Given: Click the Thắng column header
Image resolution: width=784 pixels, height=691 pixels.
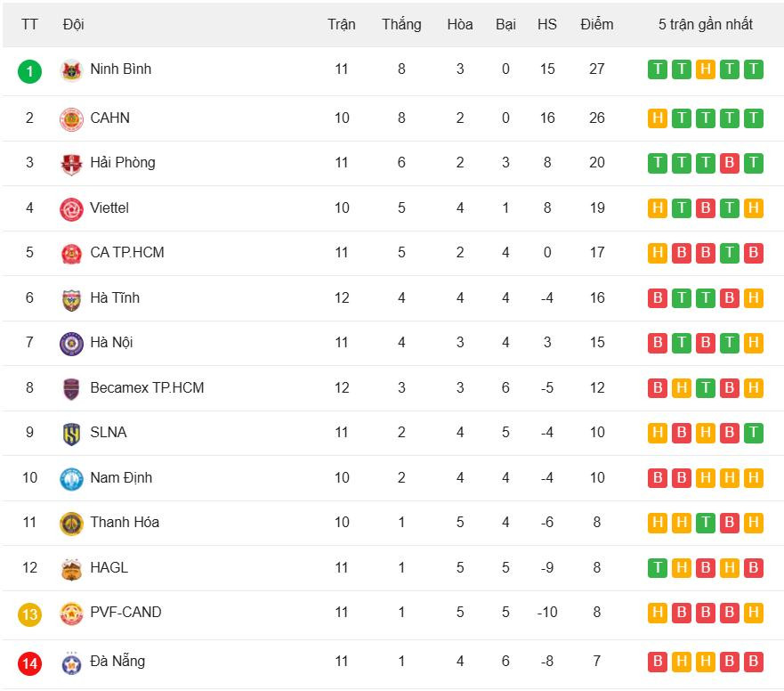Looking at the screenshot, I should click(x=401, y=24).
